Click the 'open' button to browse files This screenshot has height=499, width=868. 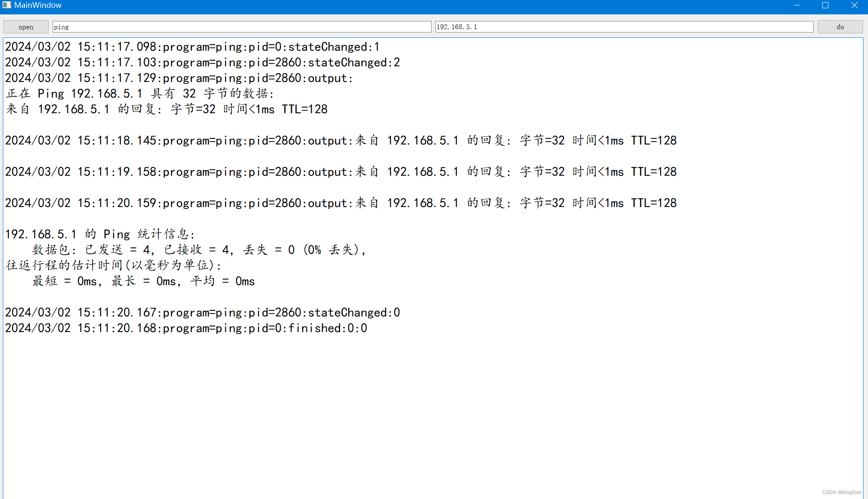[25, 26]
